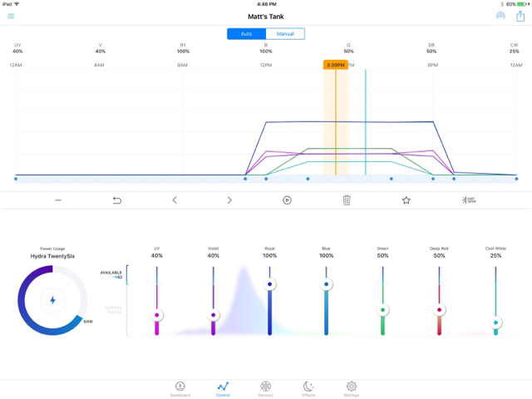
Task: Open the Easy Setup icon
Action: pyautogui.click(x=469, y=200)
